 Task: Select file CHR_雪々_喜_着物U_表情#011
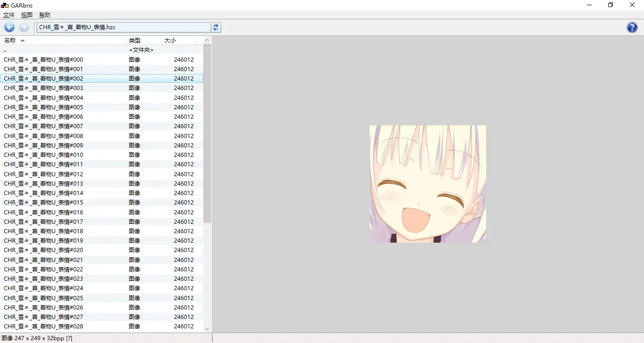pyautogui.click(x=101, y=164)
